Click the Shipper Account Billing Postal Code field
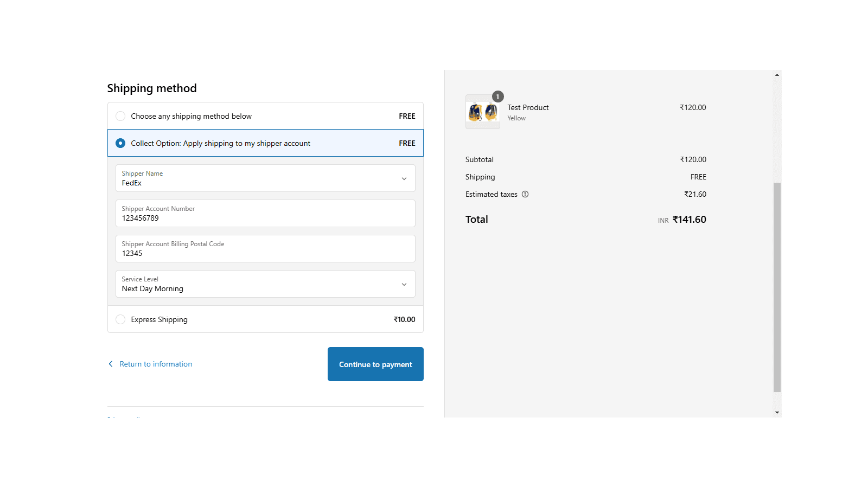This screenshot has height=488, width=868. 265,249
